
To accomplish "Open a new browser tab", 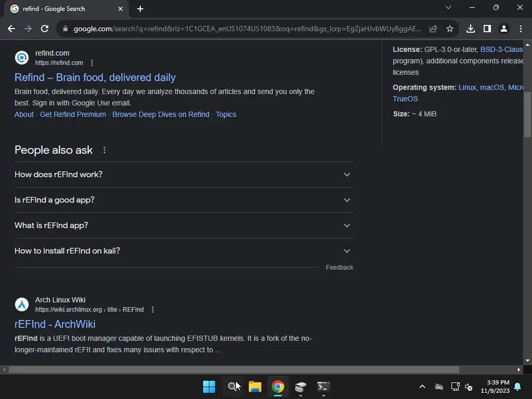I will (x=140, y=9).
